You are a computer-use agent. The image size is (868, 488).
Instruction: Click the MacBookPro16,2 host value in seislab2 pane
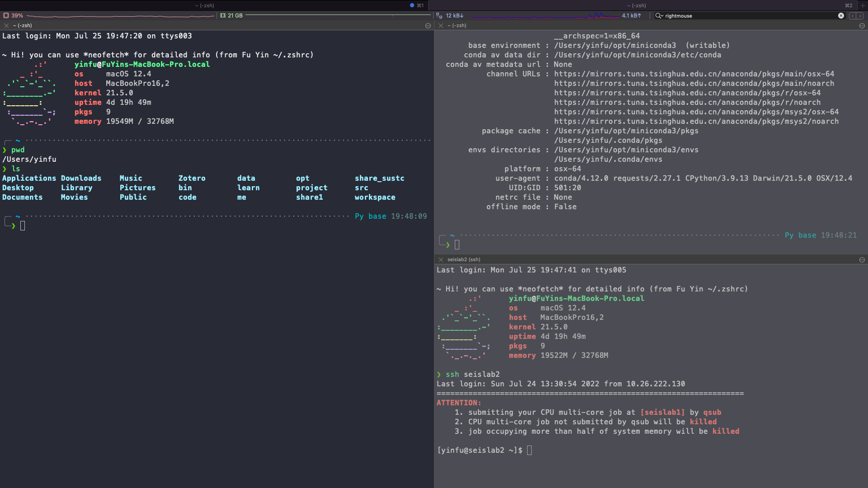pos(572,318)
